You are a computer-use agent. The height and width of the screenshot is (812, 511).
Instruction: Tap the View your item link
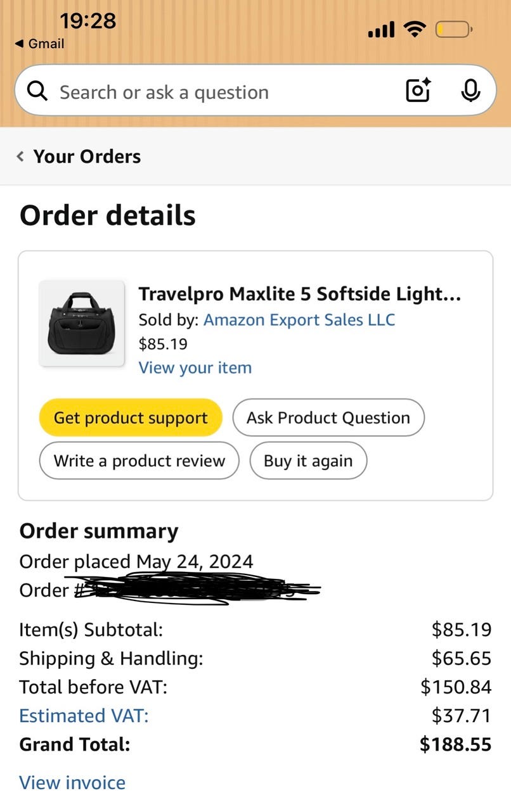[x=195, y=367]
